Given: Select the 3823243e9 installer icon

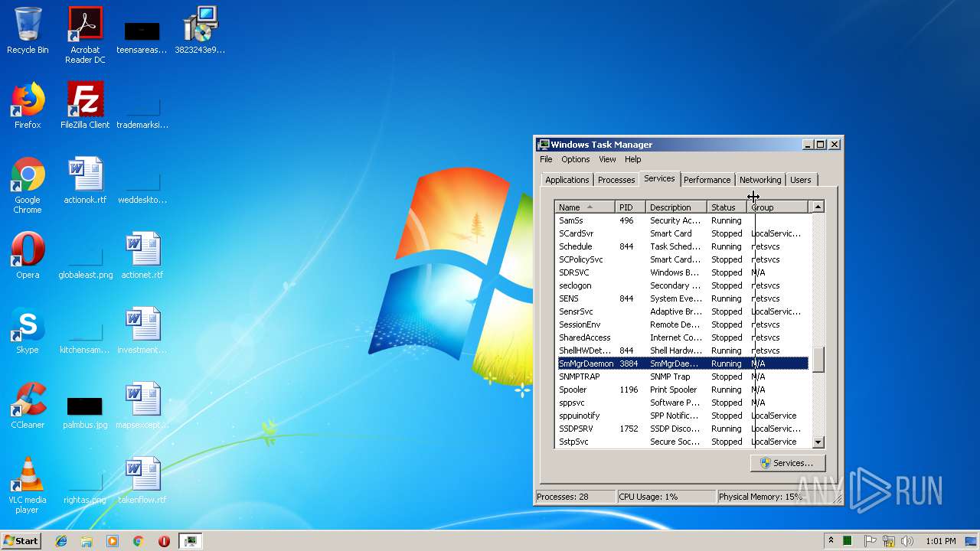Looking at the screenshot, I should (200, 31).
